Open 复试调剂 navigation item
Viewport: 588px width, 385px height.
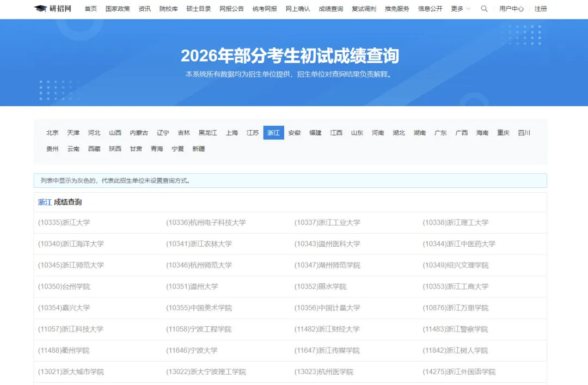pos(364,9)
